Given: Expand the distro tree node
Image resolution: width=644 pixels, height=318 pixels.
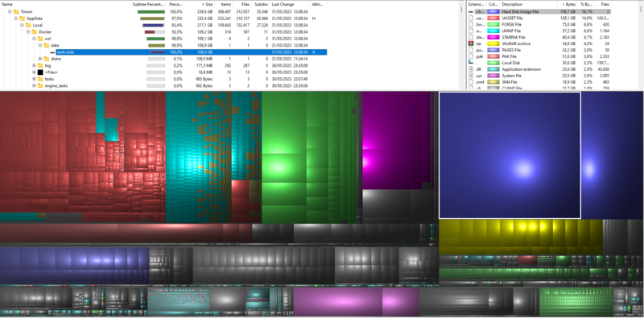Looking at the screenshot, I should tap(40, 59).
